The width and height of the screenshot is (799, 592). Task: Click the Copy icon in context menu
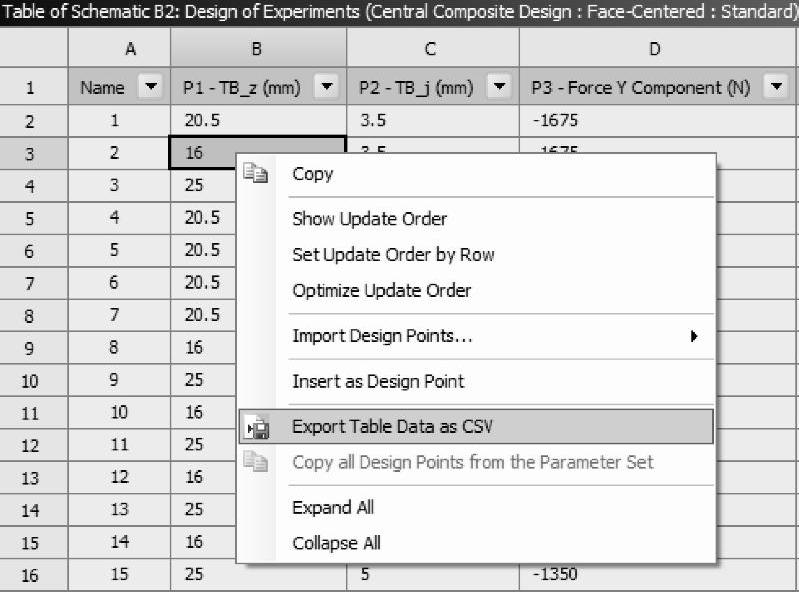[256, 174]
